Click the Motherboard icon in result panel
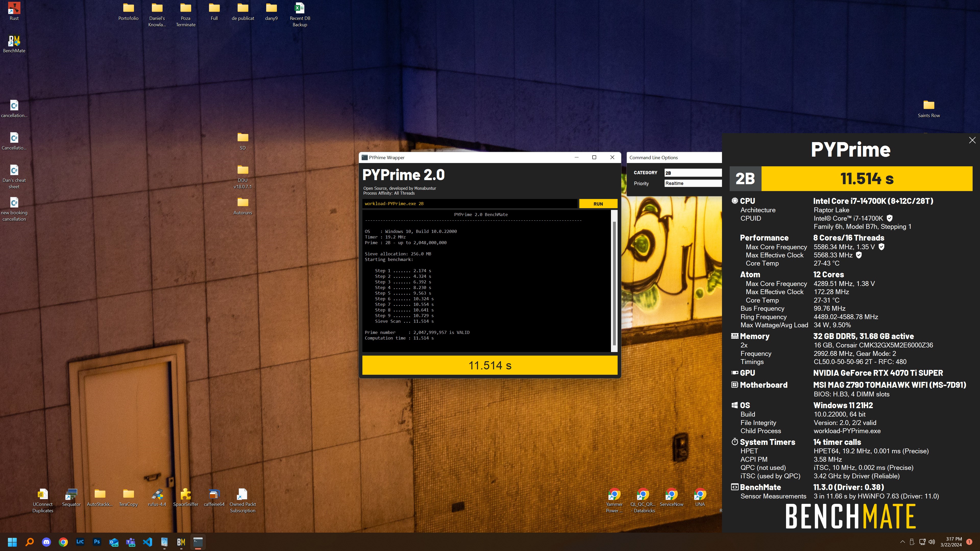The image size is (980, 551). tap(735, 384)
